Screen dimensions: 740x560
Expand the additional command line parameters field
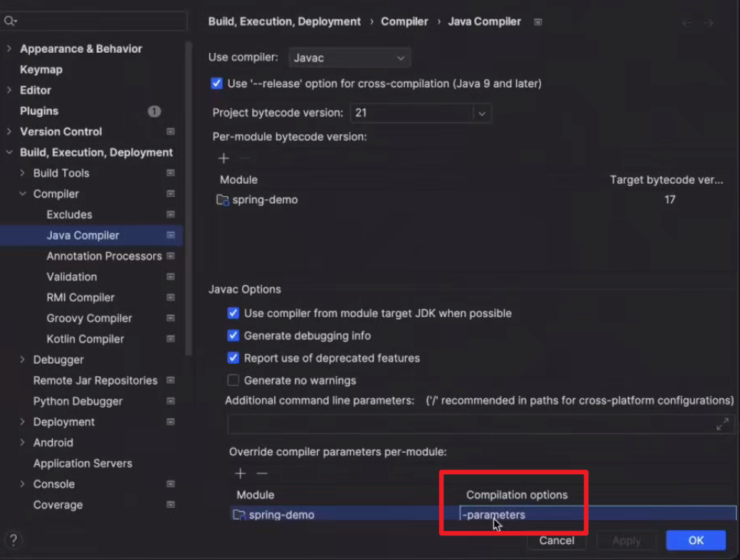722,424
